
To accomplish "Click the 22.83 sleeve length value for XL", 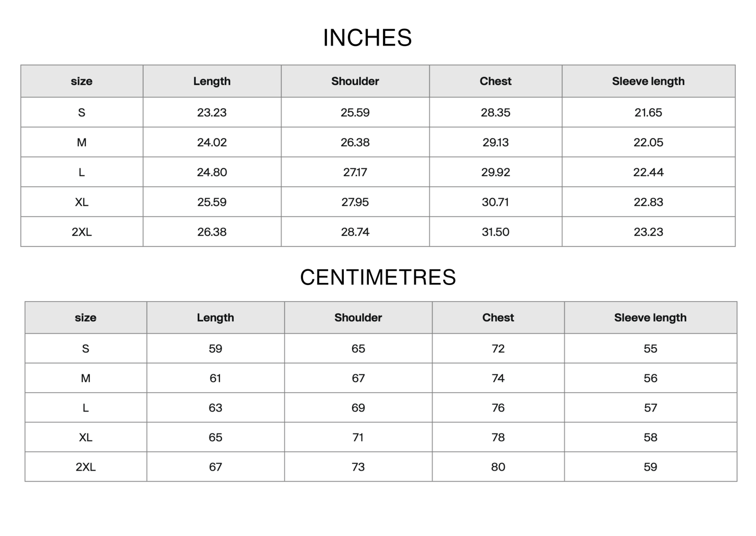I will pyautogui.click(x=648, y=202).
